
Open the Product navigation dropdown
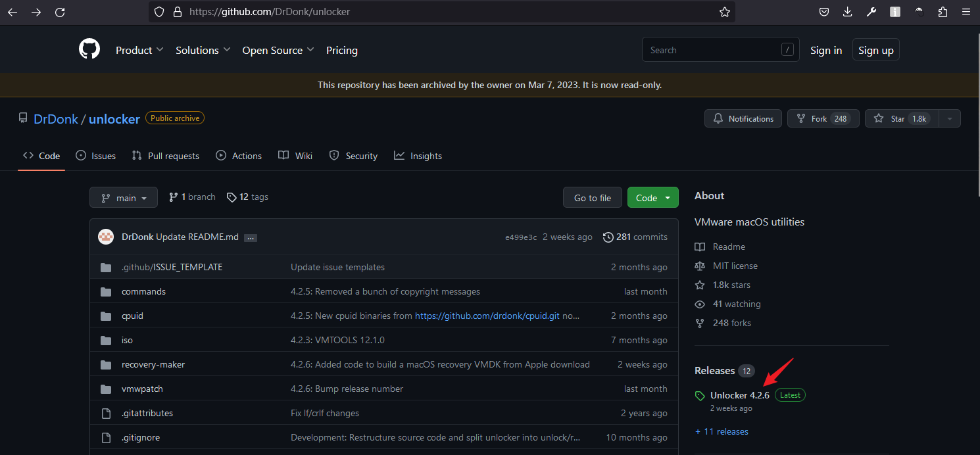(x=139, y=50)
